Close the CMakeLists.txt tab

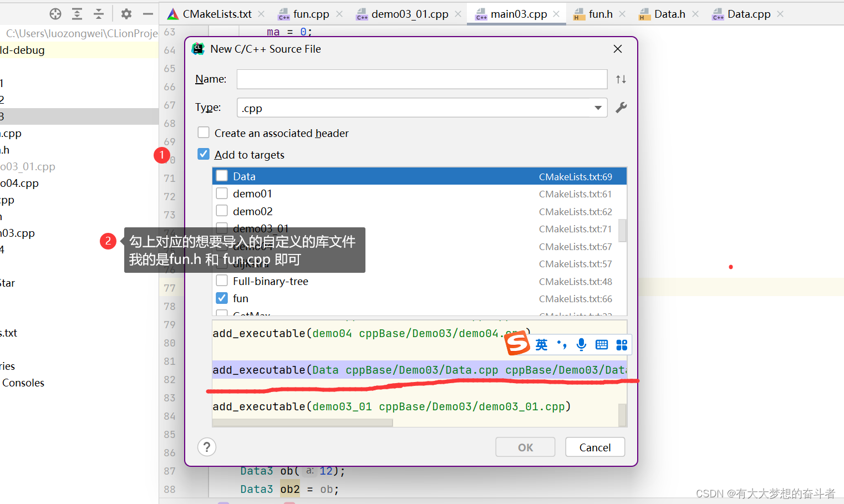(261, 14)
